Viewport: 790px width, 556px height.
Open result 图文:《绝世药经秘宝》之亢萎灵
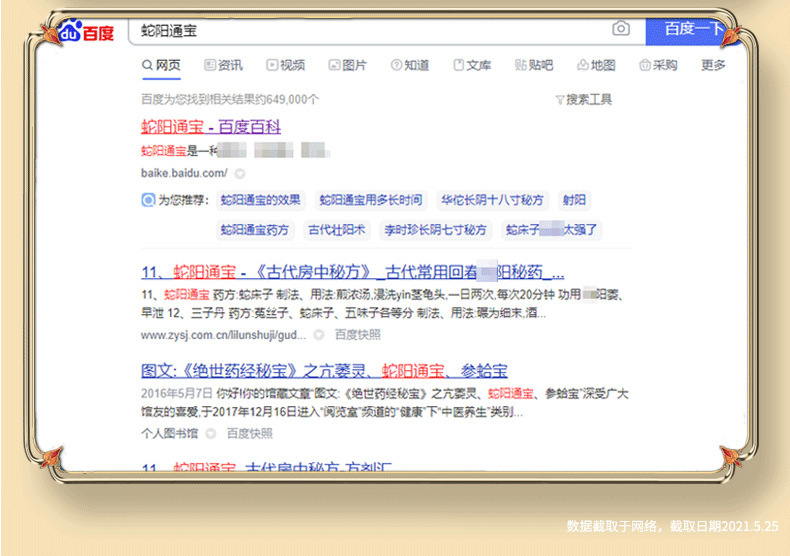tap(324, 371)
